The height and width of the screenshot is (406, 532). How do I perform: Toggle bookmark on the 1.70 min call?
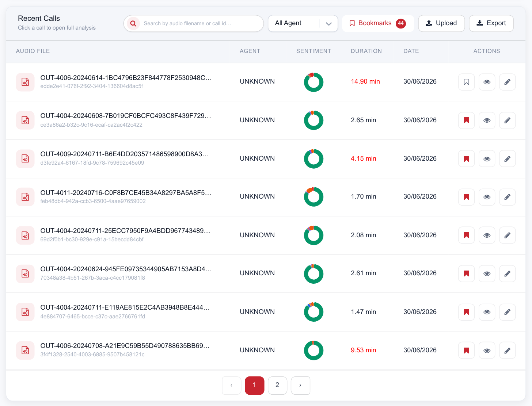click(467, 197)
